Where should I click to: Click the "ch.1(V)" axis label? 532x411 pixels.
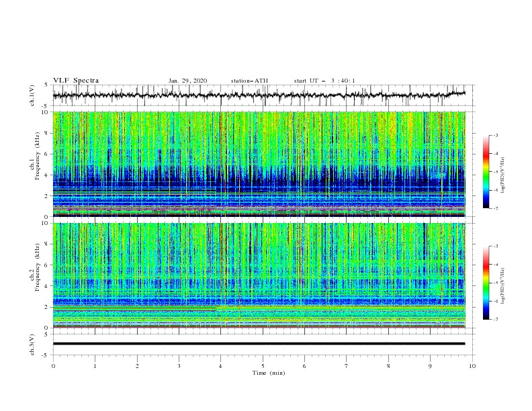click(x=32, y=95)
